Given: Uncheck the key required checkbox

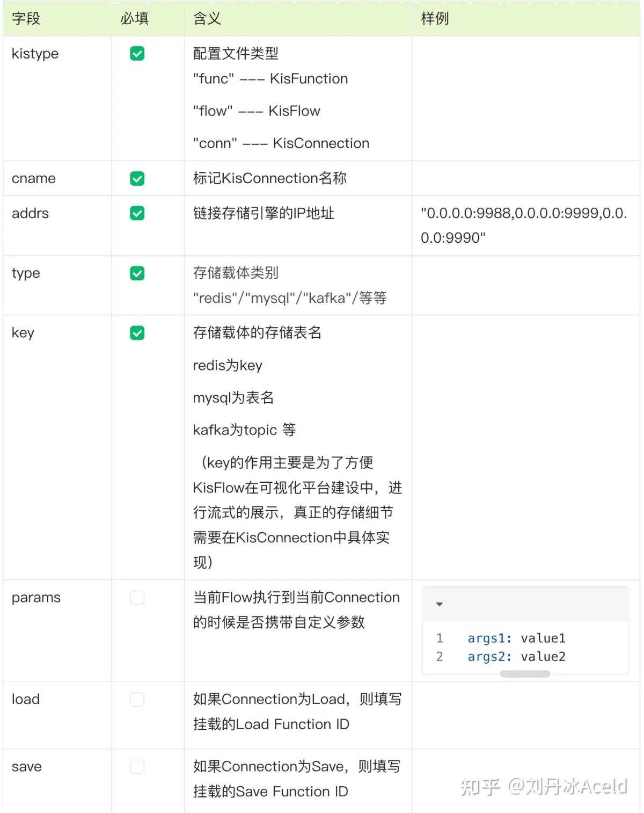Looking at the screenshot, I should point(137,333).
